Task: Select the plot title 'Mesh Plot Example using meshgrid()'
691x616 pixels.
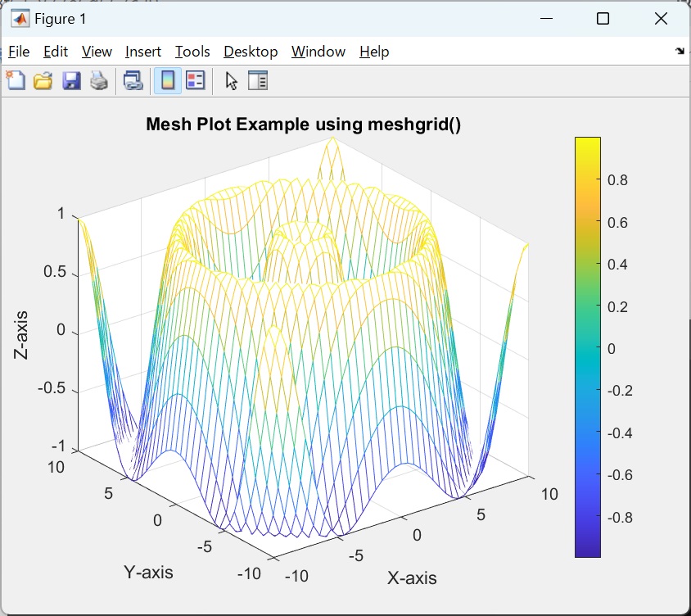Action: coord(304,124)
